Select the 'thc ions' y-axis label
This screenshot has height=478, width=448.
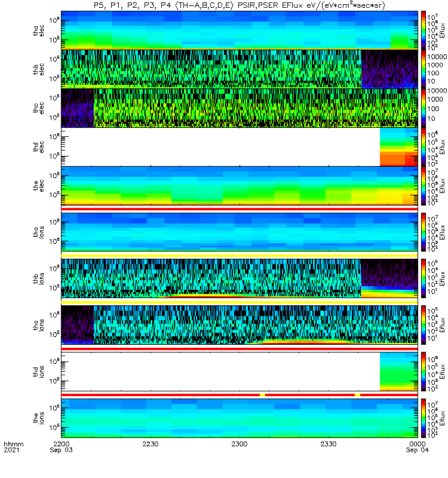point(38,325)
